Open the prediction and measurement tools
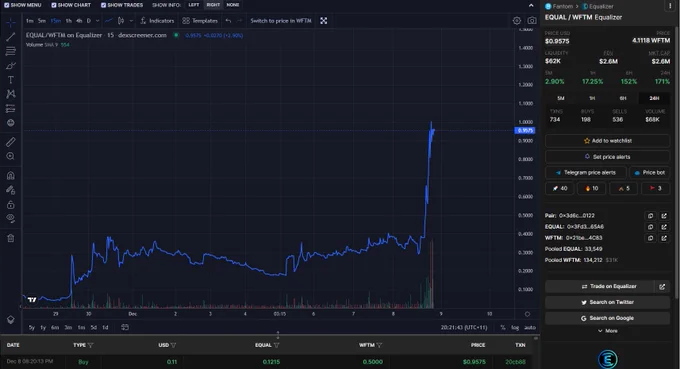The image size is (680, 369). [10, 108]
